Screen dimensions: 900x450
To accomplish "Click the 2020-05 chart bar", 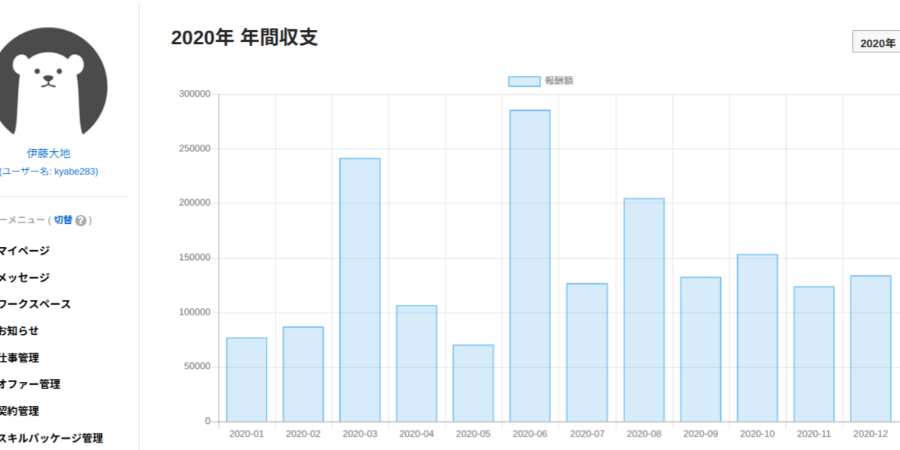I will tap(473, 383).
